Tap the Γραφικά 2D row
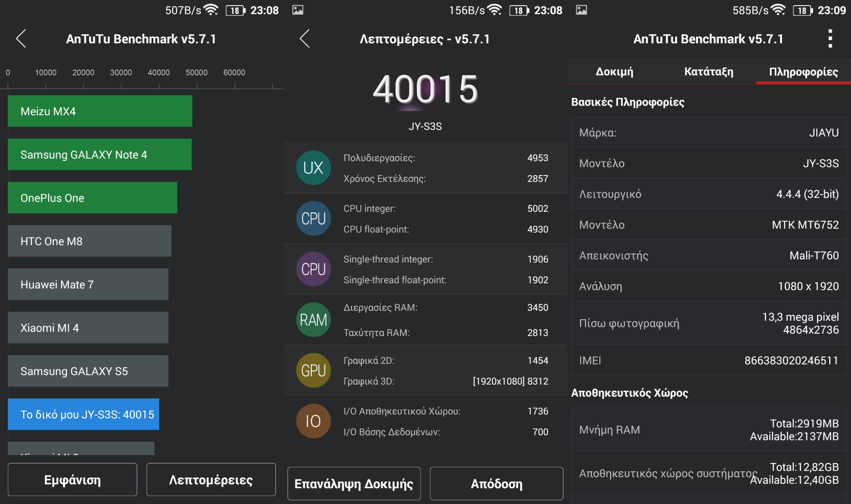 (446, 360)
